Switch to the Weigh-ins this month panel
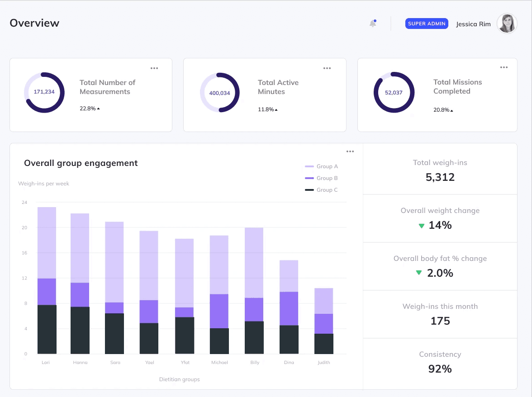 click(440, 314)
